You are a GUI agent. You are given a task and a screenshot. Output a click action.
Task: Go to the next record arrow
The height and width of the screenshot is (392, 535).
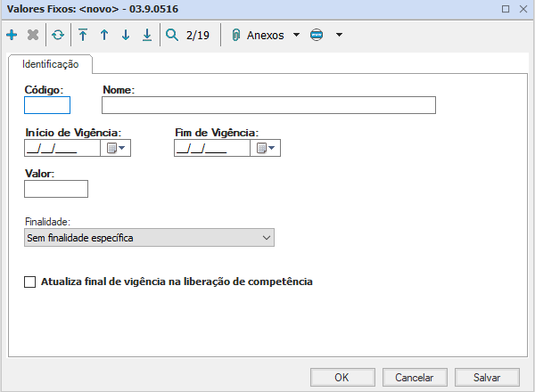click(126, 36)
